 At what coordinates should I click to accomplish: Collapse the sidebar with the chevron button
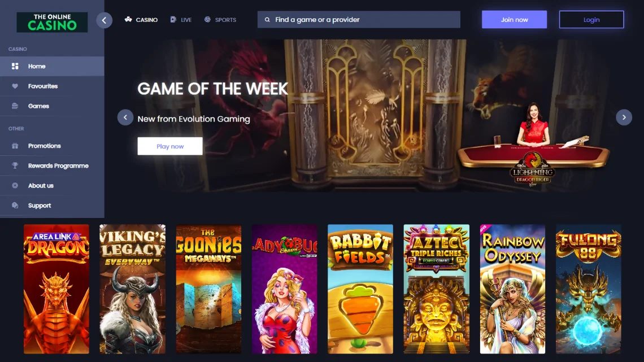104,20
